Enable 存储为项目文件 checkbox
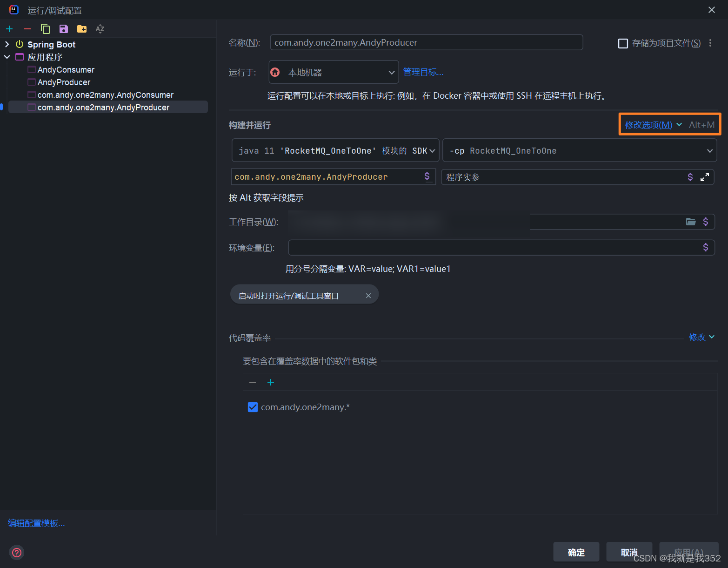Viewport: 728px width, 568px height. [x=623, y=43]
